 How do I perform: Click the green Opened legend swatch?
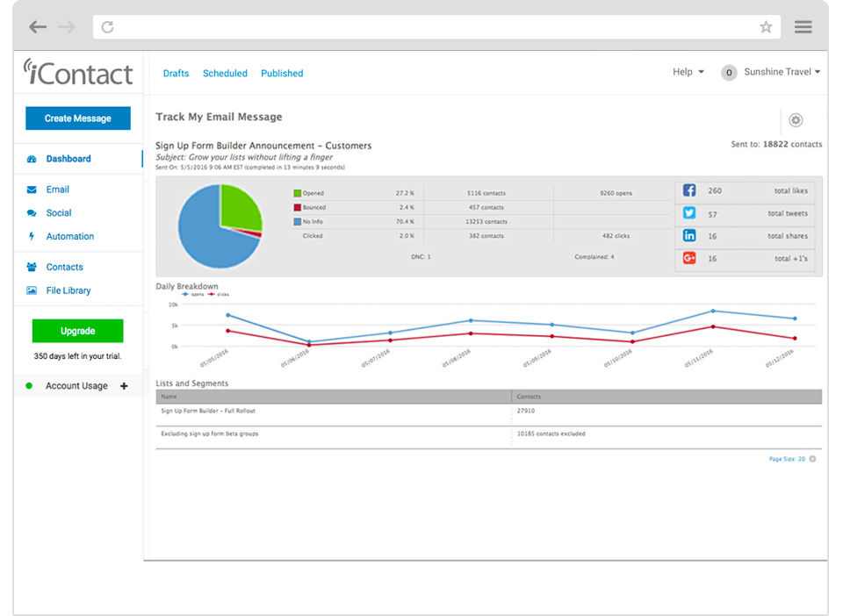point(297,193)
